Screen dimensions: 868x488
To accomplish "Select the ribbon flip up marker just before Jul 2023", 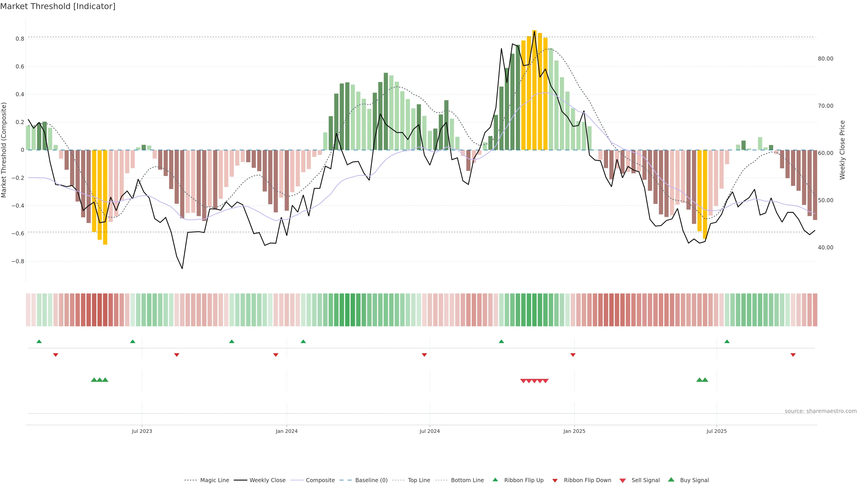I will pyautogui.click(x=132, y=342).
